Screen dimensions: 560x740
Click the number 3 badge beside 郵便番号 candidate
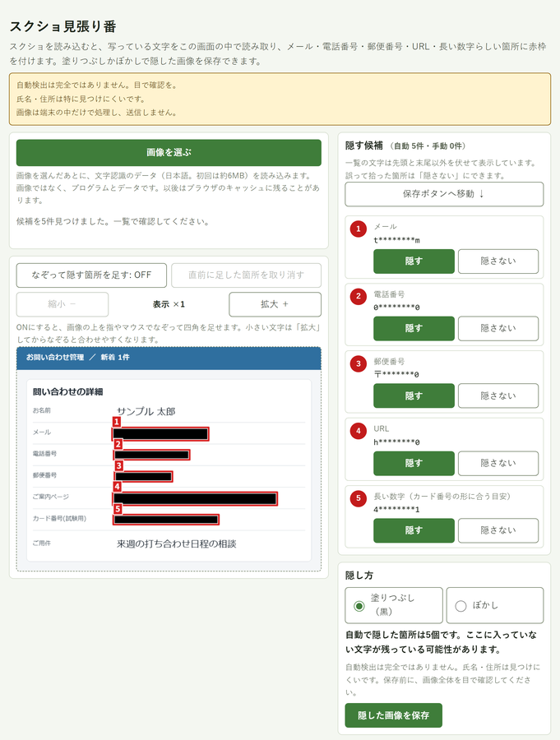359,364
